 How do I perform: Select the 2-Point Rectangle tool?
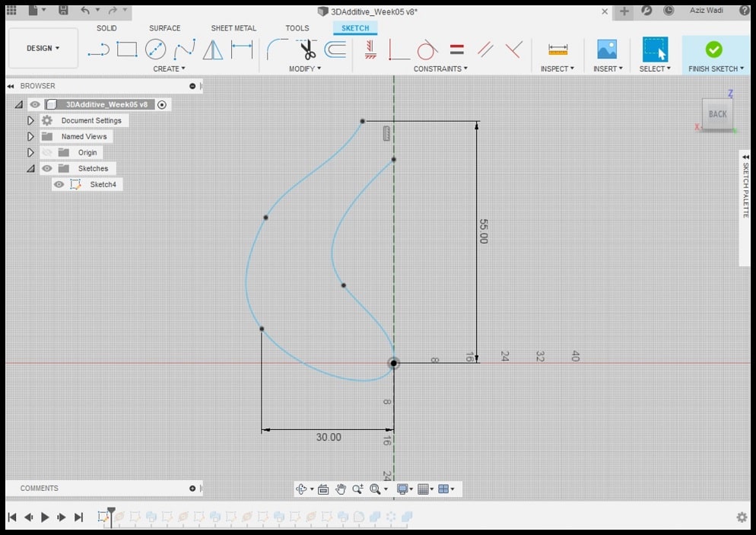point(127,50)
